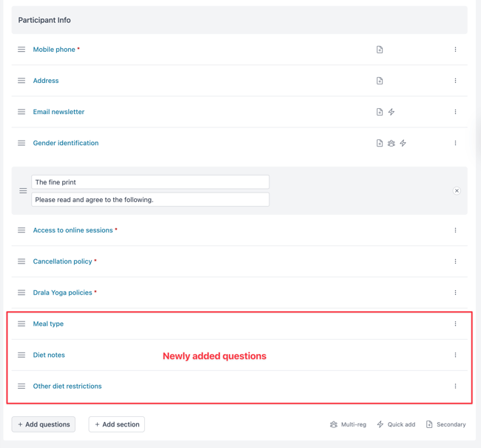Click the Add questions button
Image resolution: width=481 pixels, height=448 pixels.
coord(44,424)
